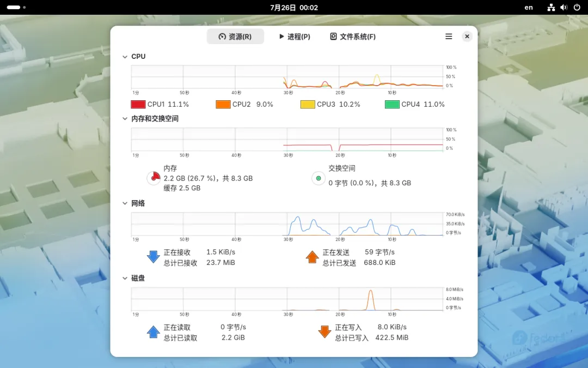Pick the red CPU1 color swatch
588x368 pixels.
[138, 104]
